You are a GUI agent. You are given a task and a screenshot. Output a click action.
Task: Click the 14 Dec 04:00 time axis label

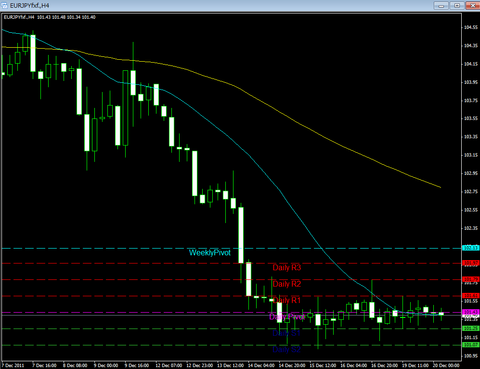(x=261, y=365)
